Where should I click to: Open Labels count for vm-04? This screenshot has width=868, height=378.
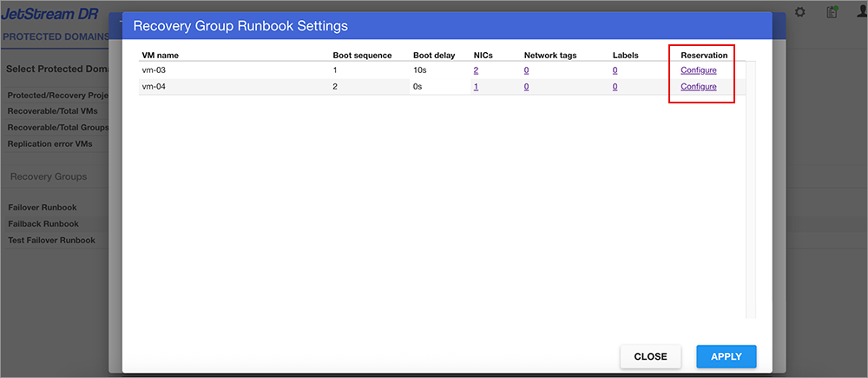(x=615, y=87)
